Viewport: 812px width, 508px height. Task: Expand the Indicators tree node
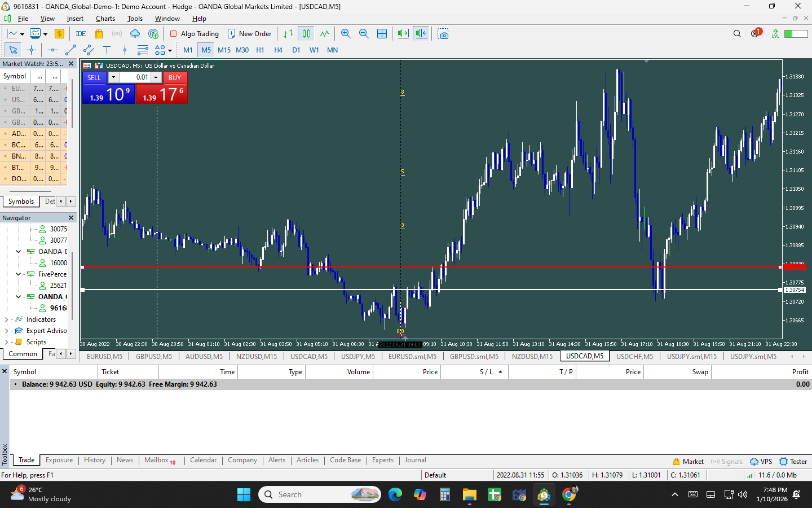tap(6, 319)
